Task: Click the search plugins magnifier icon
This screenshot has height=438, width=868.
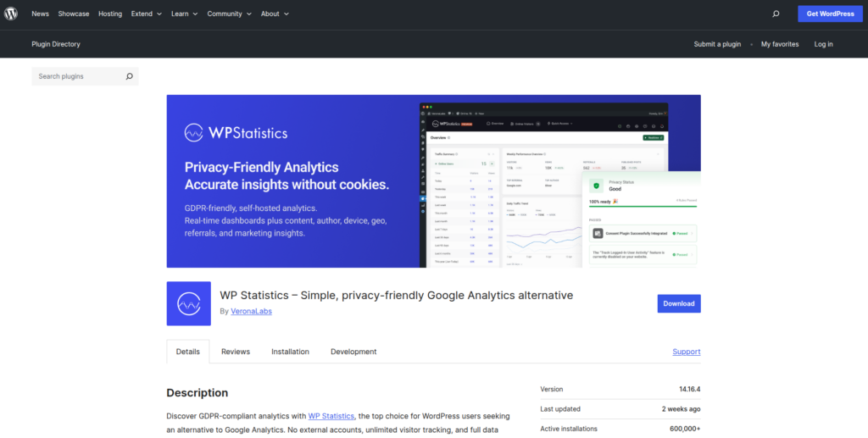Action: [129, 76]
